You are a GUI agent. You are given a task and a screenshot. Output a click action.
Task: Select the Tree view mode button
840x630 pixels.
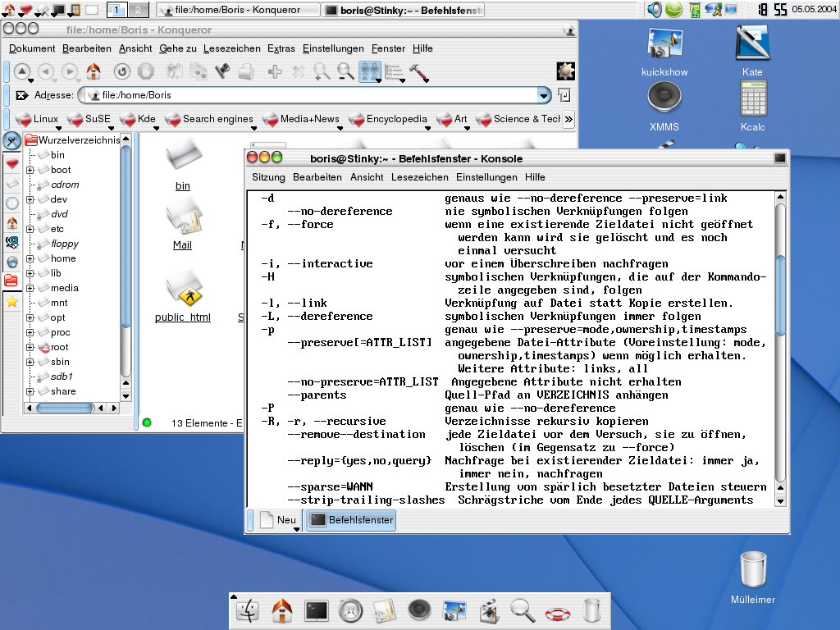[x=395, y=72]
